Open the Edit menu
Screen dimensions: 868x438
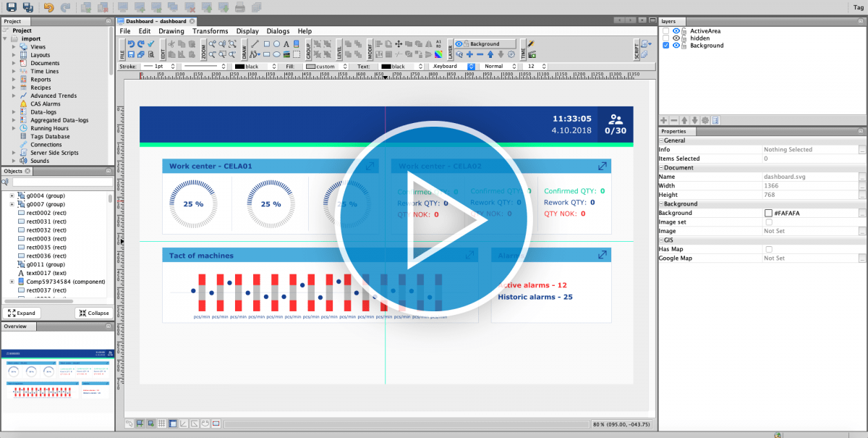point(145,31)
